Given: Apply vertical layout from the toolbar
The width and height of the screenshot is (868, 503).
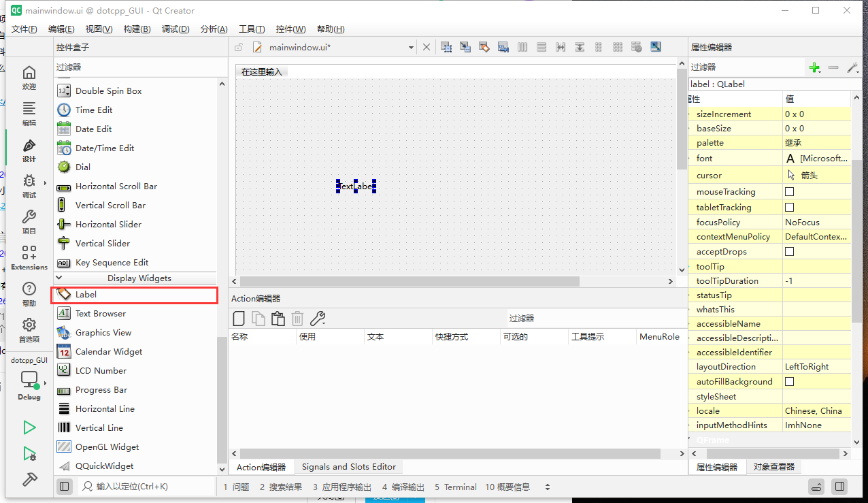Looking at the screenshot, I should point(541,47).
